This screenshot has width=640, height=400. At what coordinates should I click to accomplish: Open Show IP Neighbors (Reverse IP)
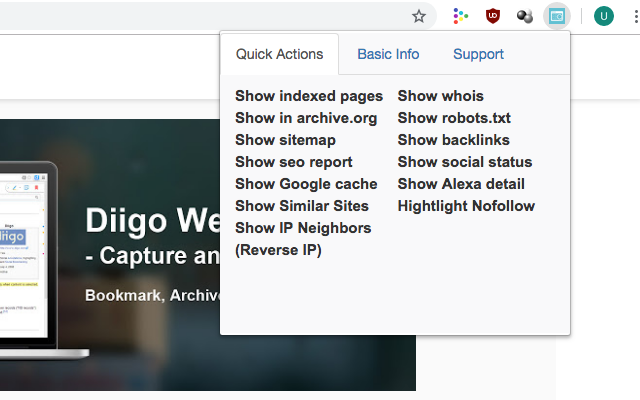(303, 239)
